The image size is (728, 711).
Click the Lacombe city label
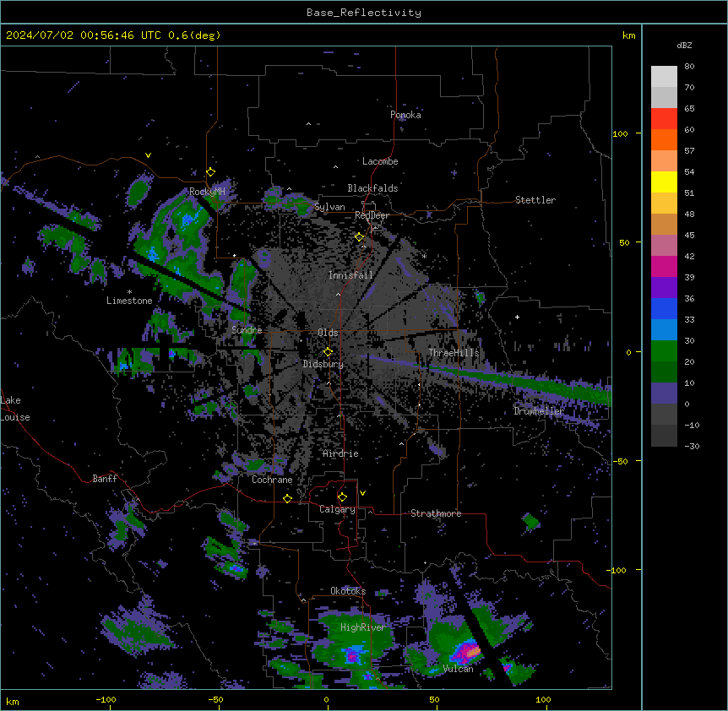click(380, 161)
